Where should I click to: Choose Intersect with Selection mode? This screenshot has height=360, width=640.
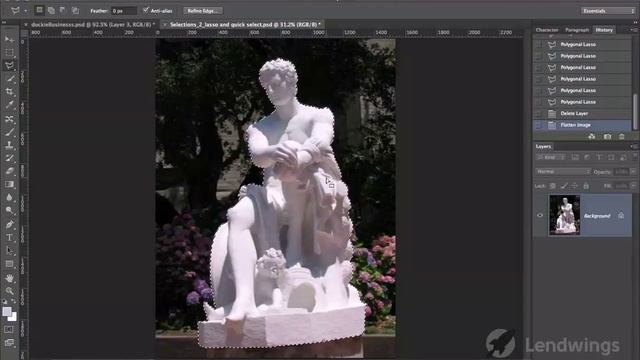pos(75,10)
